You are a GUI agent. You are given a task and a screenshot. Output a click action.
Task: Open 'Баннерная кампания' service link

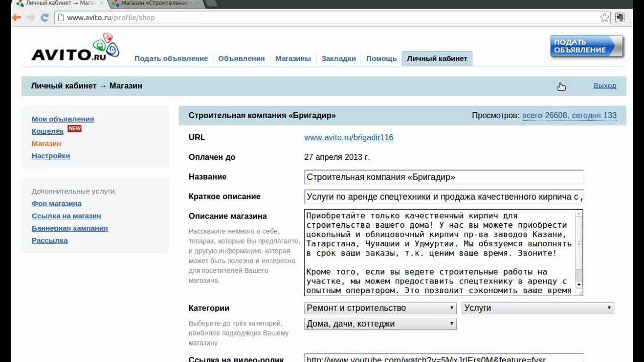pyautogui.click(x=69, y=228)
